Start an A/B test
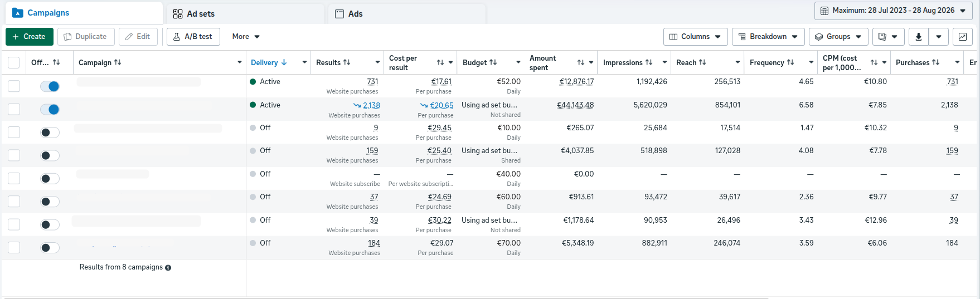The width and height of the screenshot is (980, 299). [x=193, y=37]
